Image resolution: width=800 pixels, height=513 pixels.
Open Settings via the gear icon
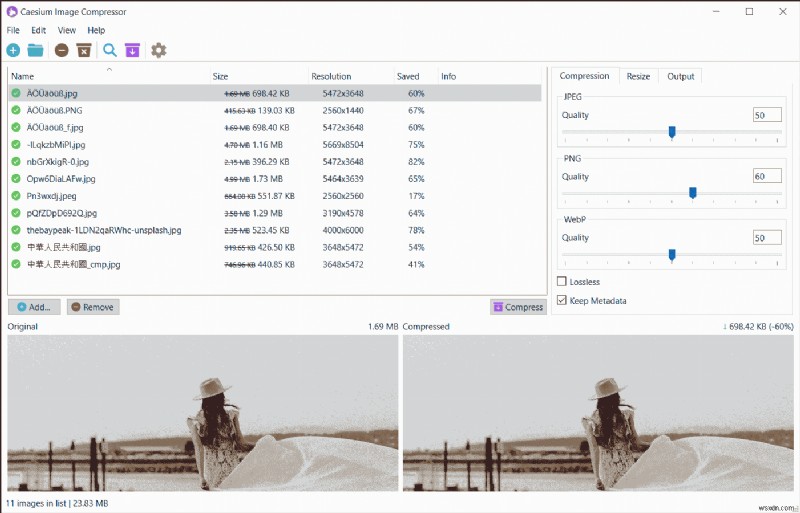[159, 50]
